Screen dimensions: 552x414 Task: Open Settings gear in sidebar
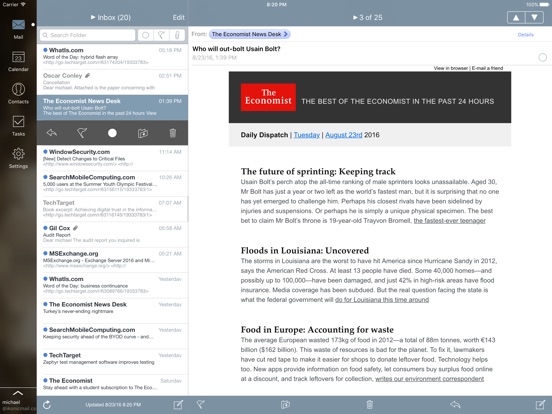[x=18, y=158]
